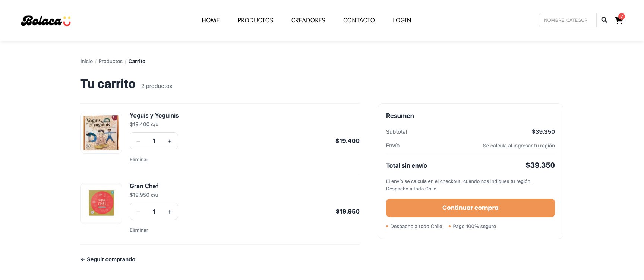Screen dimensions: 644x280
Task: Focus the product search input field
Action: point(568,20)
